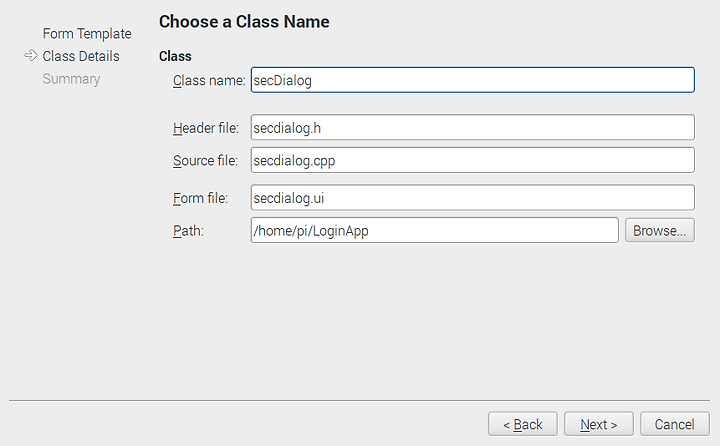Click the Source file field secdialog.cpp
Screen dimensions: 720x446
472,160
